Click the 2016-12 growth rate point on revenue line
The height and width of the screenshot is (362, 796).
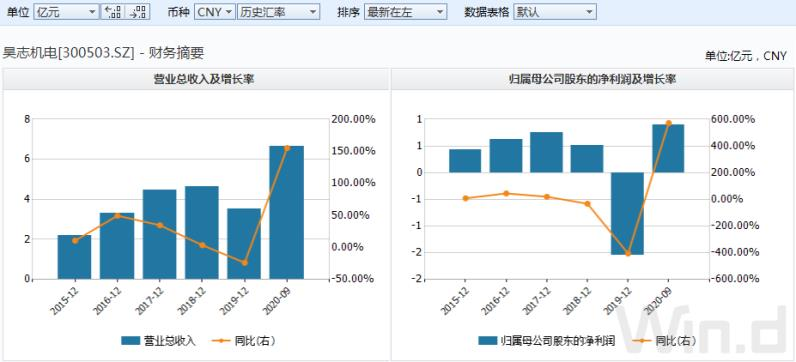click(x=117, y=215)
